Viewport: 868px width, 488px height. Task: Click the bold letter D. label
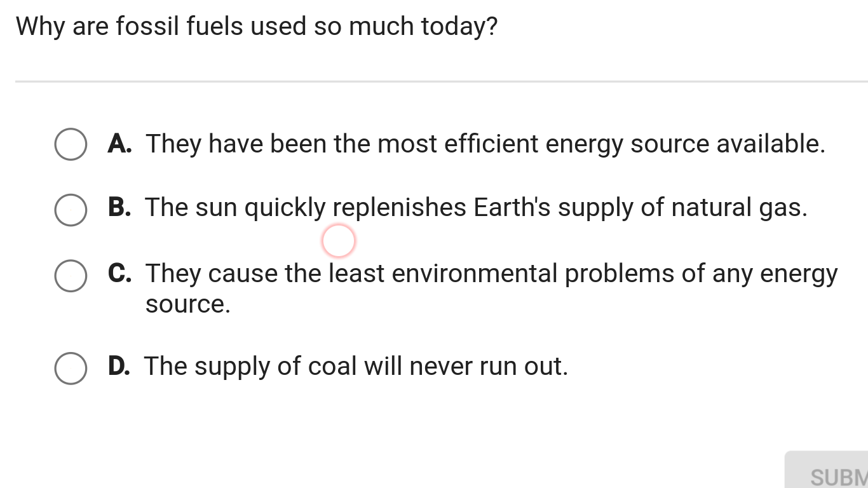(x=120, y=366)
